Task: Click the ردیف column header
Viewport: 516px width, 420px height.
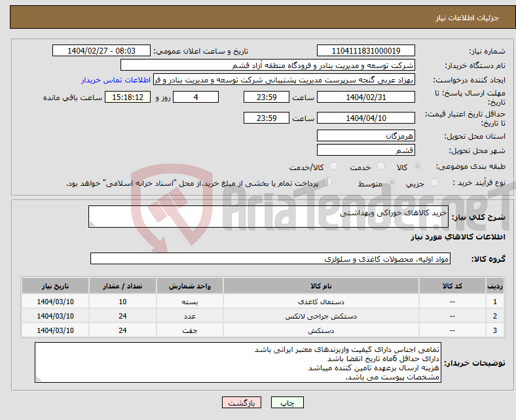Action: (495, 286)
